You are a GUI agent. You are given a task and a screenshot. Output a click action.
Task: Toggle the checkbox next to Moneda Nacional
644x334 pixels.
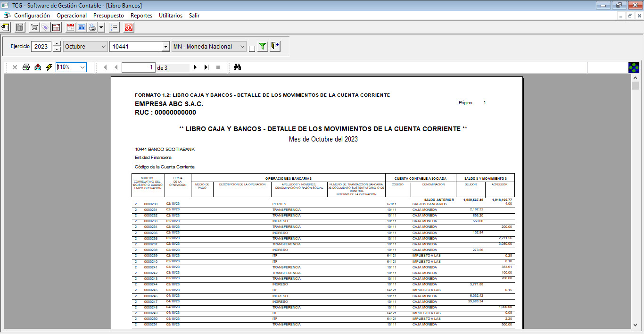point(252,49)
